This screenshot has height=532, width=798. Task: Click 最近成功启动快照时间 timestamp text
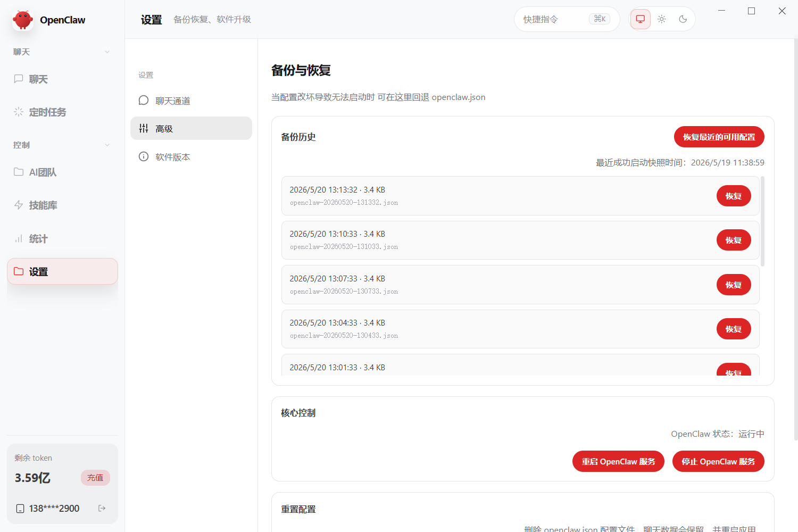[x=680, y=163]
